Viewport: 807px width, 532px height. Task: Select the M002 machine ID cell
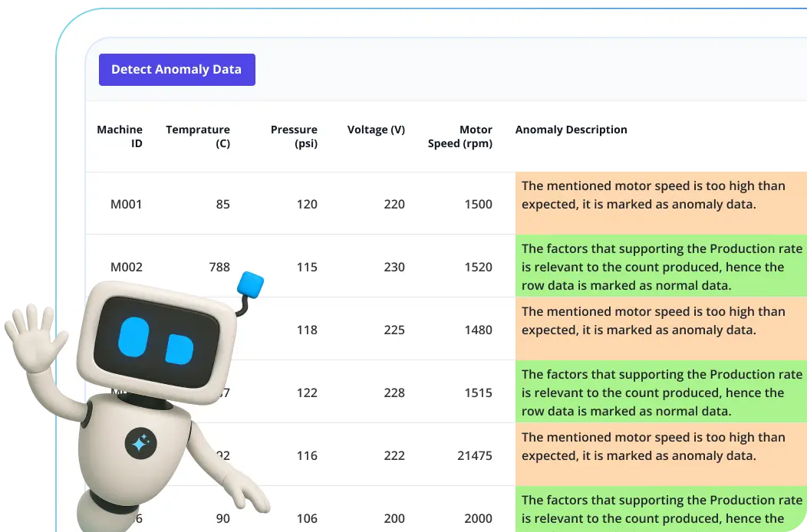click(x=127, y=268)
